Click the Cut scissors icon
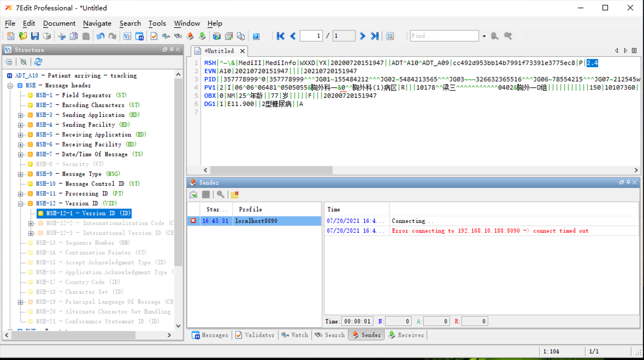 (x=62, y=36)
